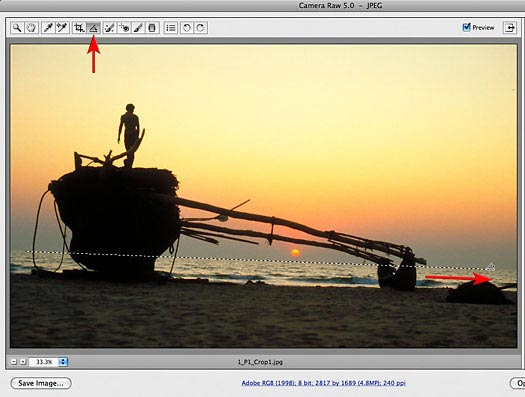This screenshot has width=525, height=397.
Task: Select the Color Sampler tool
Action: [x=63, y=28]
